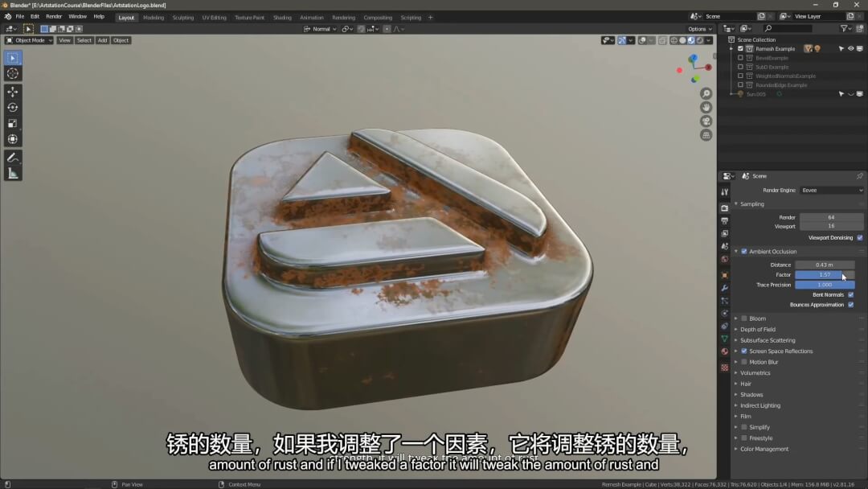The height and width of the screenshot is (489, 868).
Task: Open the viewport Object menu
Action: (121, 40)
